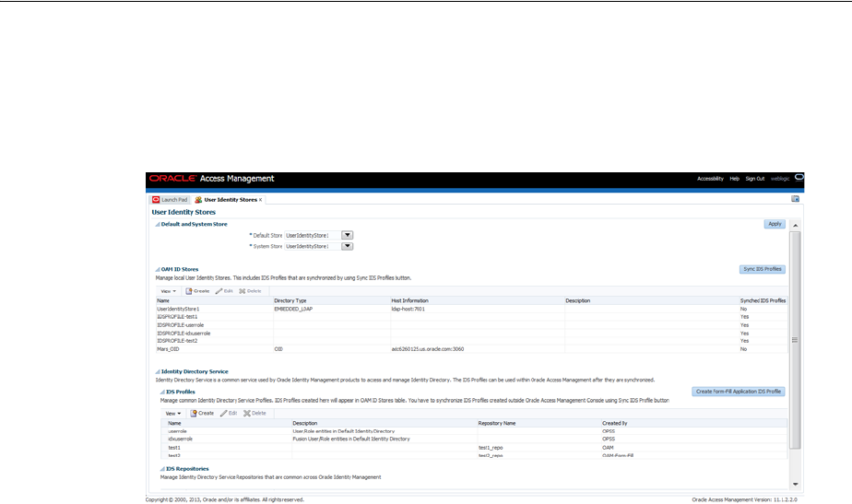Collapse the Identity Directory Service section
Screen dimensions: 852x504
(x=158, y=372)
